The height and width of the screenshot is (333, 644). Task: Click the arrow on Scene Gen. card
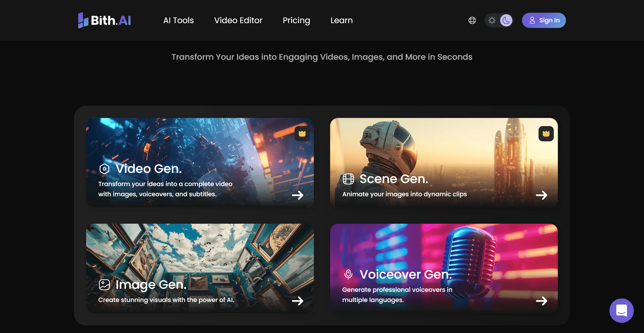(x=542, y=195)
